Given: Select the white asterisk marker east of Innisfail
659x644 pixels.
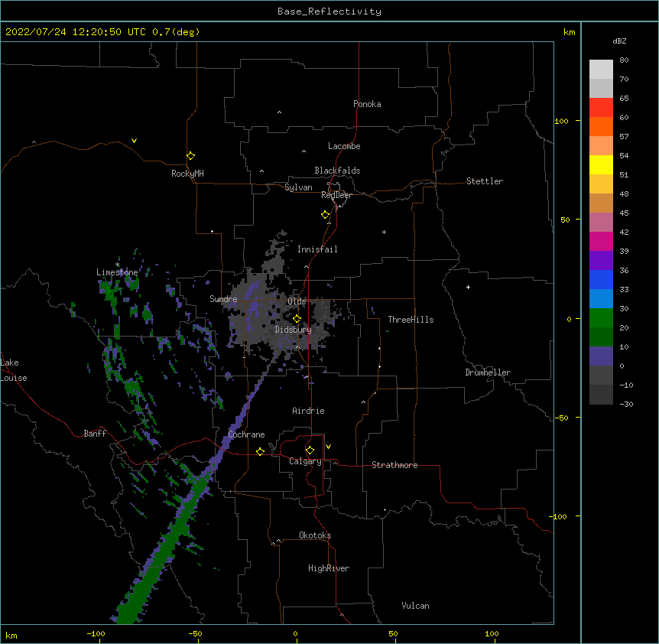Looking at the screenshot, I should [x=384, y=232].
